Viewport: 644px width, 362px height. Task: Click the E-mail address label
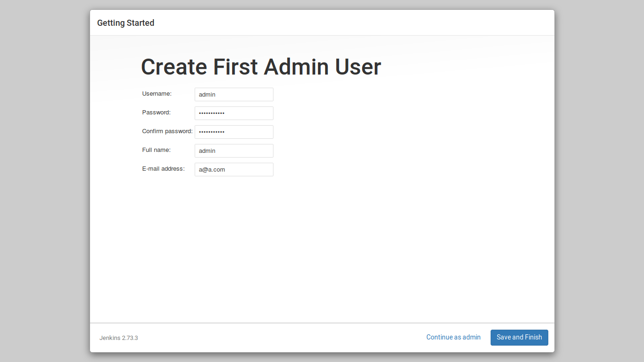click(x=163, y=168)
